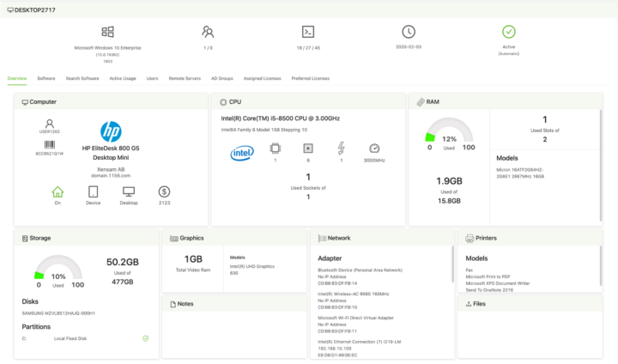Click the Files upload icon
Viewport: 618px width, 364px height.
click(469, 304)
